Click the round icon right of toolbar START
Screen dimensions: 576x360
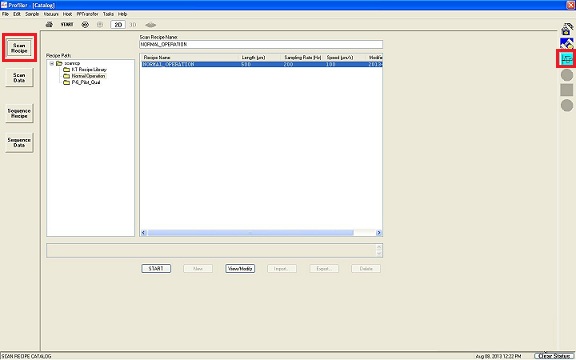(85, 25)
